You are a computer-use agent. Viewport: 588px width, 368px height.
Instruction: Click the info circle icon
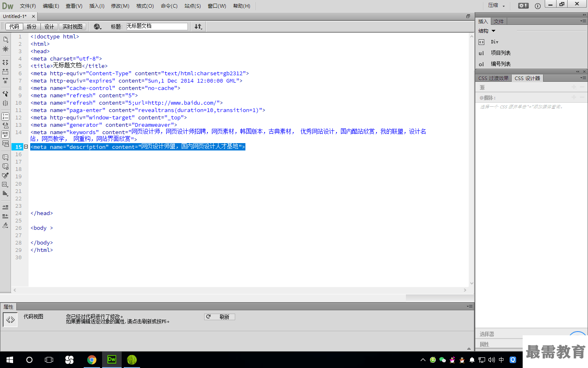pyautogui.click(x=538, y=6)
